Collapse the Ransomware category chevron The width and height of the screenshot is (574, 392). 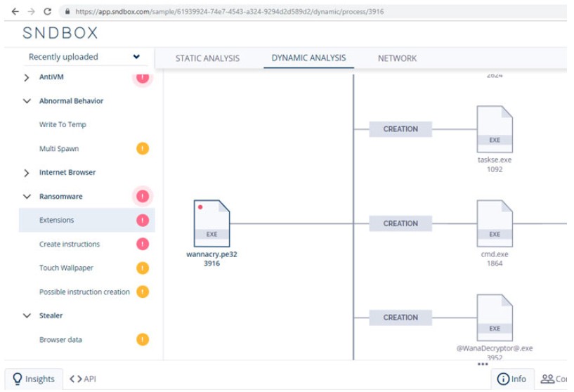tap(27, 196)
